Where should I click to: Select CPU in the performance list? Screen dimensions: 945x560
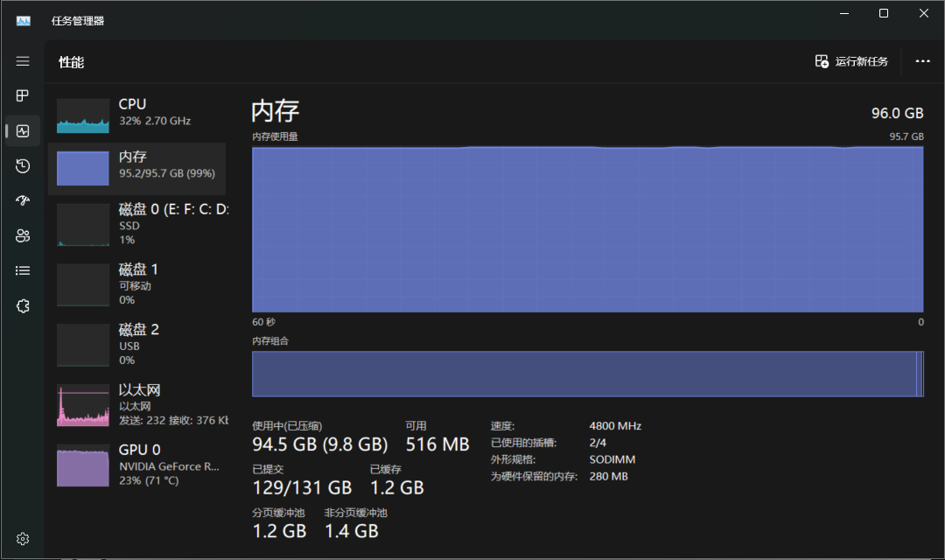pos(137,112)
